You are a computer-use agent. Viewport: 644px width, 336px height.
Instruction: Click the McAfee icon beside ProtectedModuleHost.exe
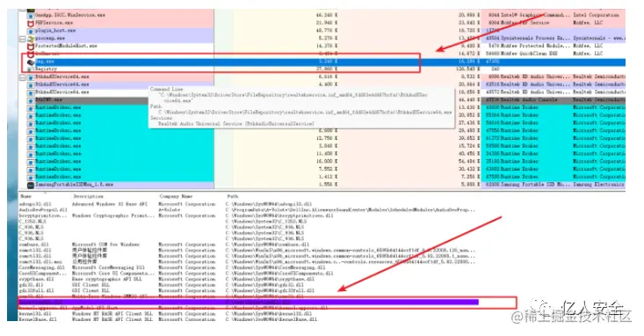coord(31,46)
